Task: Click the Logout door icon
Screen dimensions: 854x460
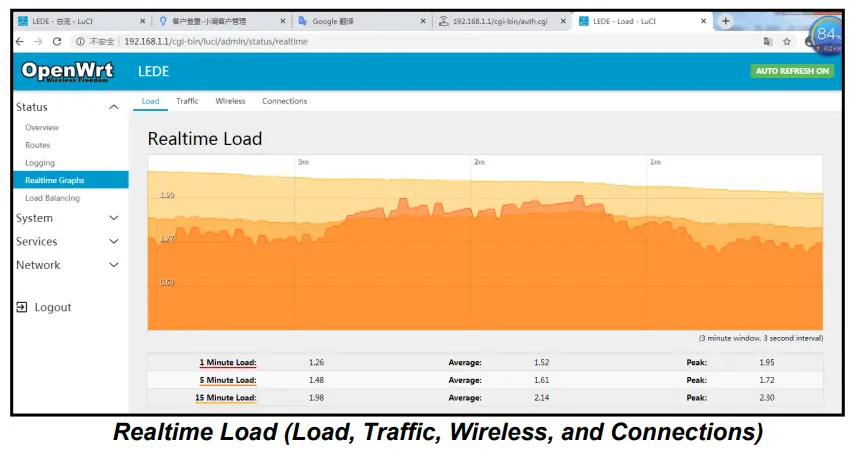Action: point(21,307)
